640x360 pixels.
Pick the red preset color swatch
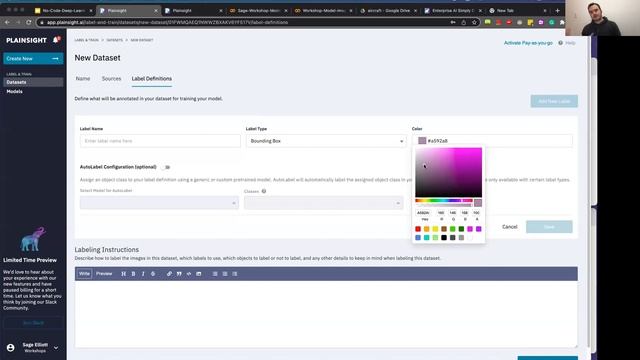418,229
